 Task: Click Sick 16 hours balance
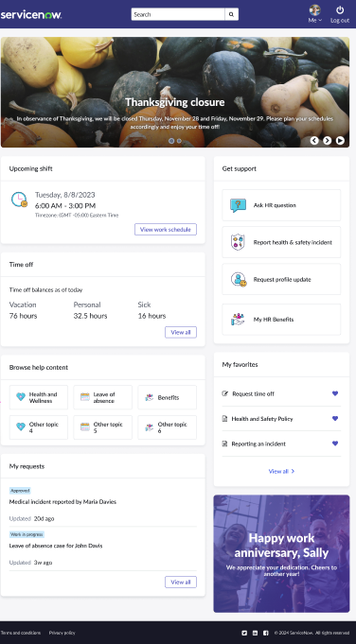pyautogui.click(x=151, y=310)
